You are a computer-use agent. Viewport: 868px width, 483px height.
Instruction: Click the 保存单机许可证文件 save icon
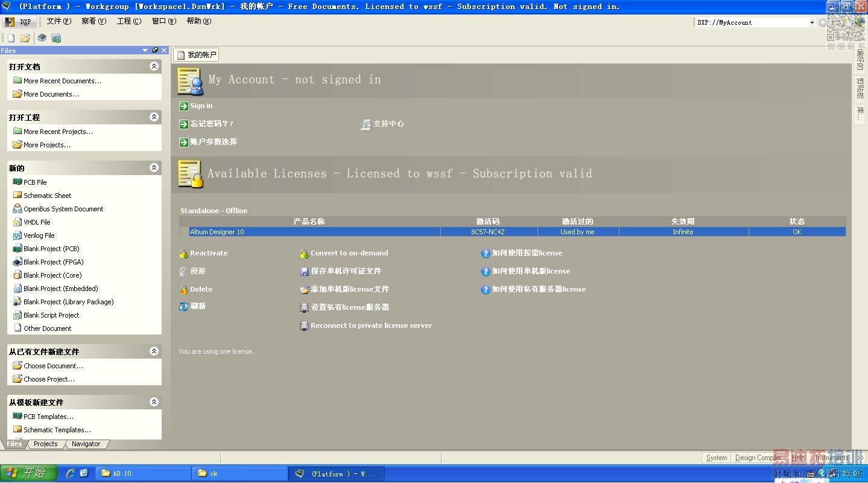tap(305, 272)
